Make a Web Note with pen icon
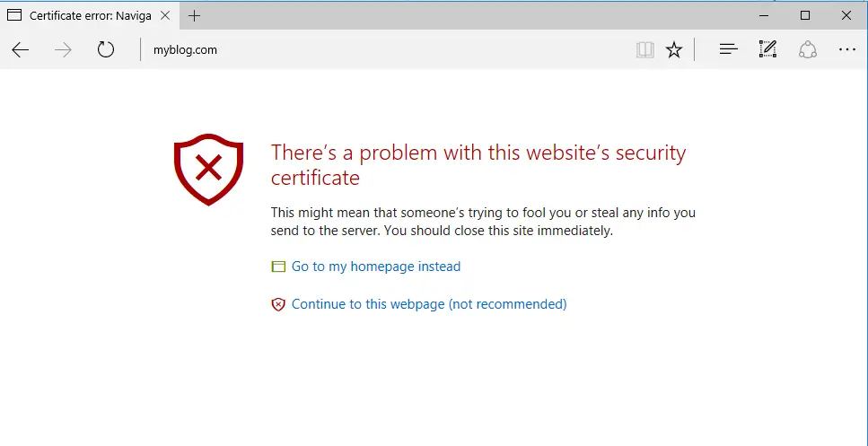The image size is (868, 446). (x=767, y=49)
